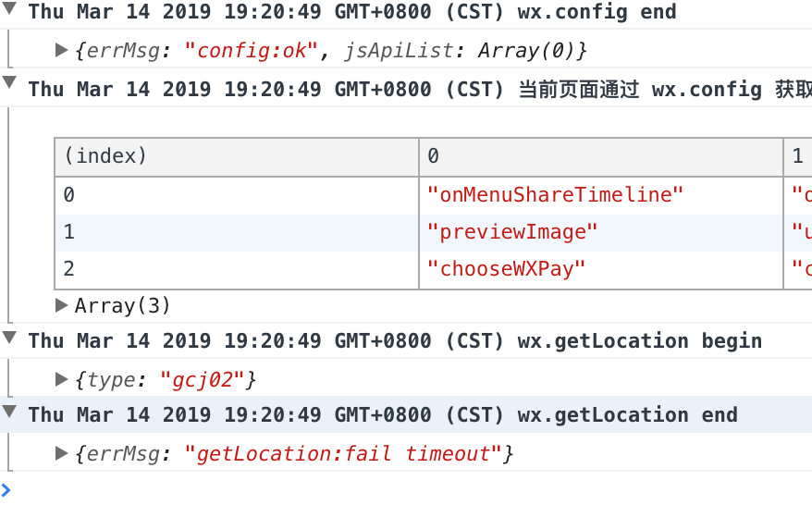Select the "previewImage" table cell

(513, 232)
